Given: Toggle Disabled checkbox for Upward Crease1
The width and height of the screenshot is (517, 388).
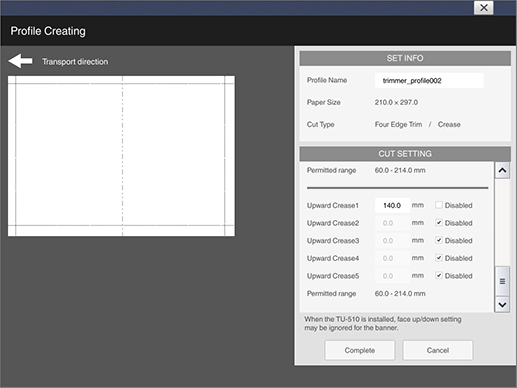Looking at the screenshot, I should [x=439, y=205].
